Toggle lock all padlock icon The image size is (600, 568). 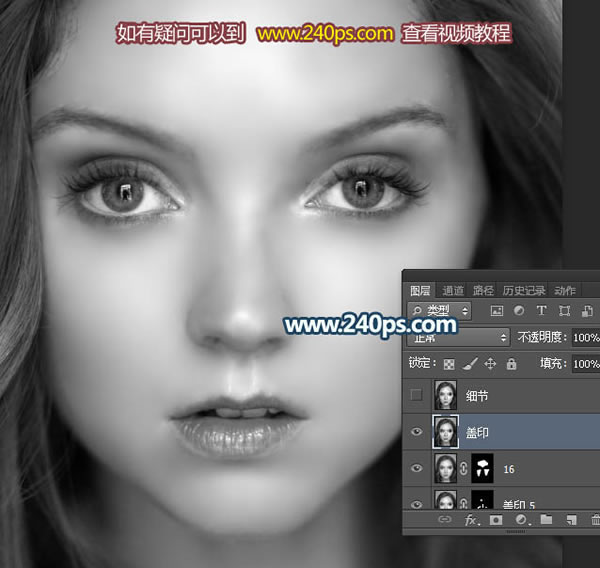pos(511,364)
